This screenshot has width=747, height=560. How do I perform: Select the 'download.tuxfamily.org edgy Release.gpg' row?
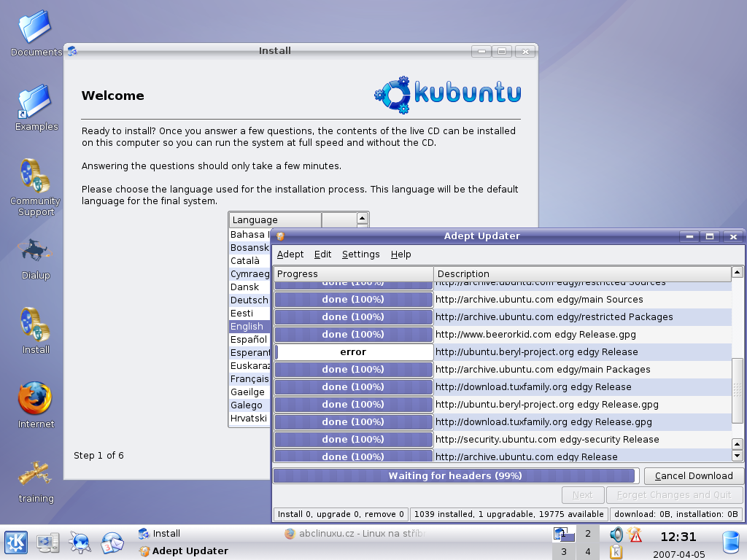coord(503,422)
